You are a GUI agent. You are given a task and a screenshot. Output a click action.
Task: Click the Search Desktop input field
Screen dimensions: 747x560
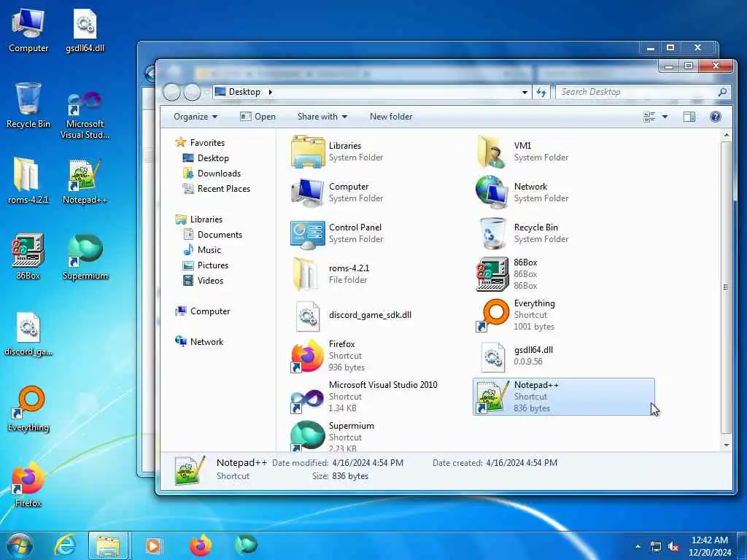[x=643, y=92]
